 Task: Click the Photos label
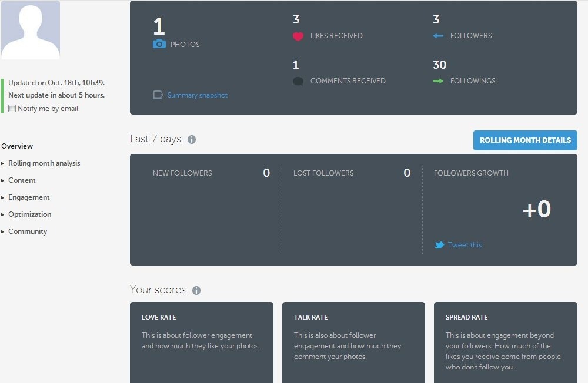pos(185,44)
